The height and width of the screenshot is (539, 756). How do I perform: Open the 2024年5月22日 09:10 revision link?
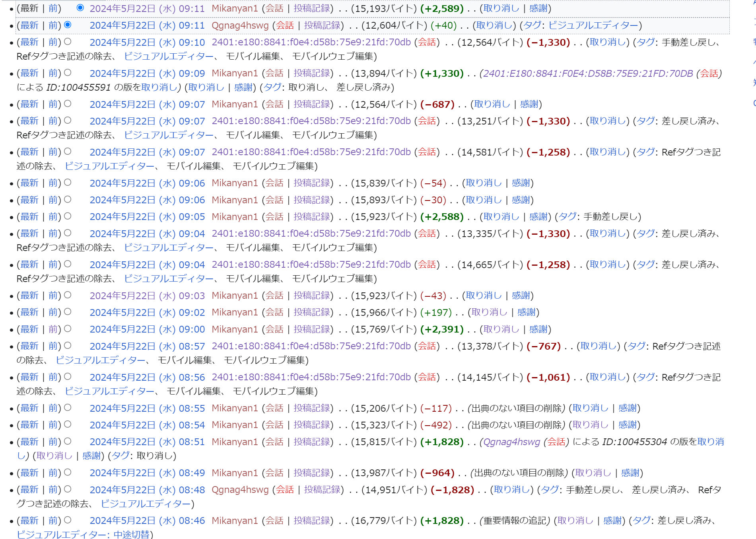[147, 42]
